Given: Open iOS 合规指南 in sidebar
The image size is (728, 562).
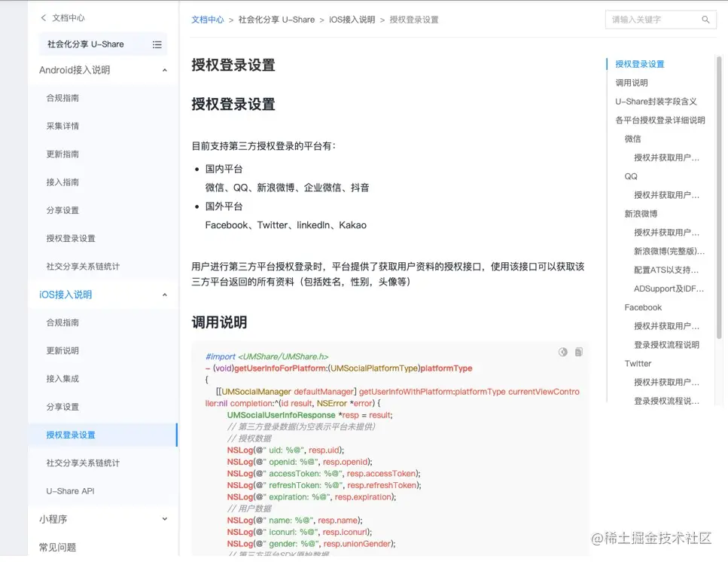Looking at the screenshot, I should click(x=62, y=322).
